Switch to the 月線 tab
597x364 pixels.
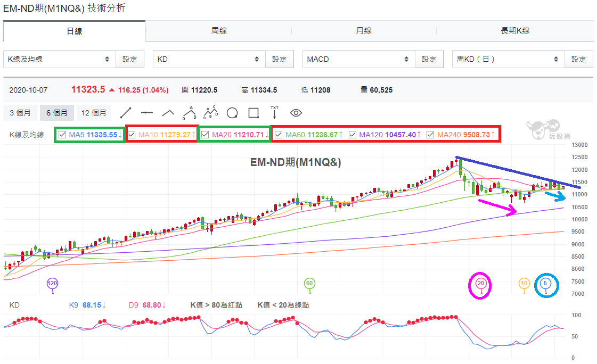point(364,31)
